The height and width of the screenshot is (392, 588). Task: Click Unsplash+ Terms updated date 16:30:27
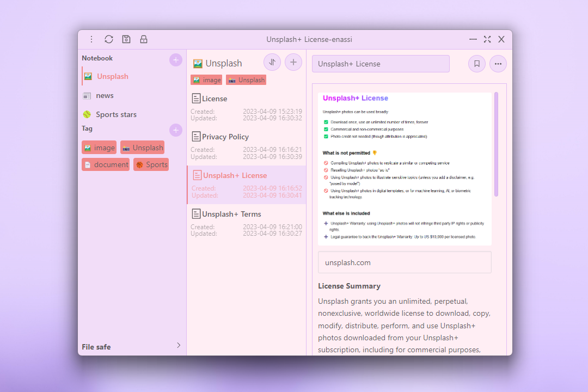click(x=272, y=234)
